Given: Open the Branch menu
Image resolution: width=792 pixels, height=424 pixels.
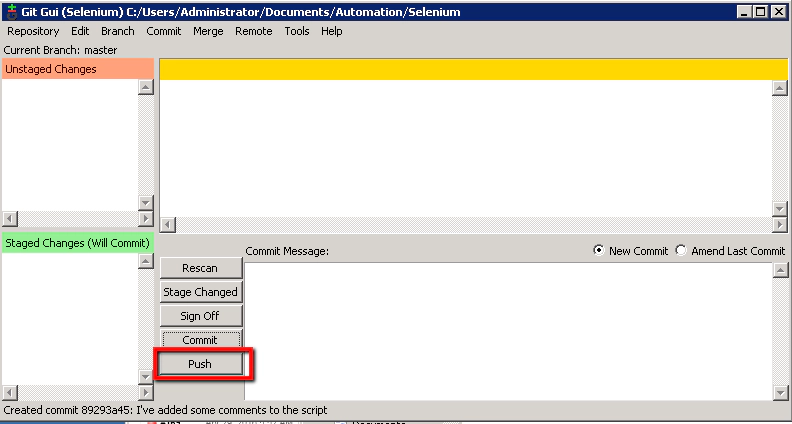Looking at the screenshot, I should [x=118, y=31].
